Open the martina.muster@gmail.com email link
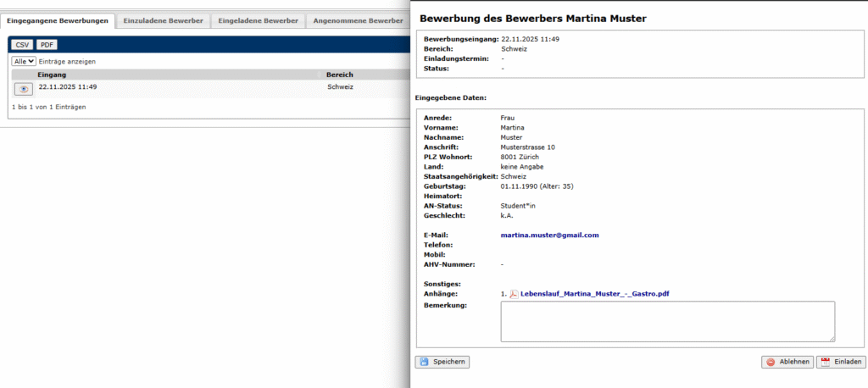Screen dimensions: 868x388 click(549, 235)
